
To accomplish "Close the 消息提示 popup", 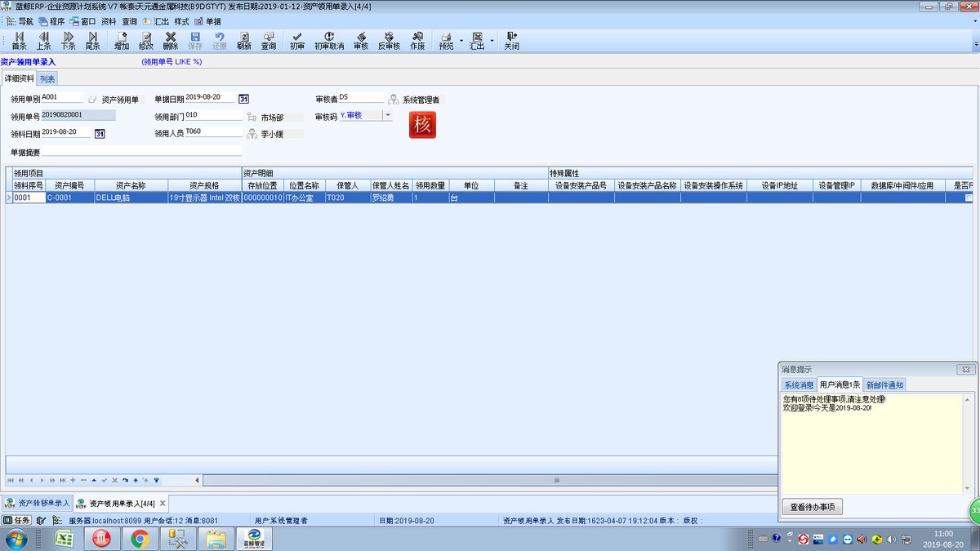I will point(965,370).
